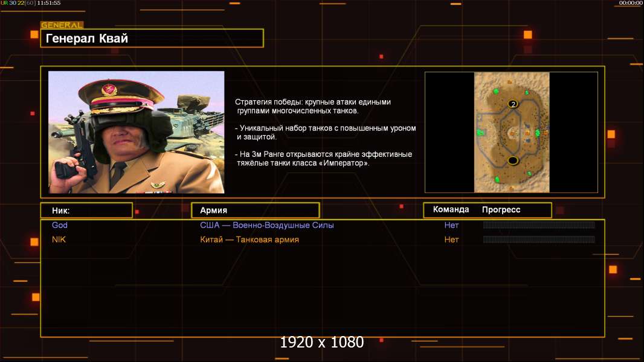Click NIK's army Китай — Танковая армия

click(x=249, y=240)
